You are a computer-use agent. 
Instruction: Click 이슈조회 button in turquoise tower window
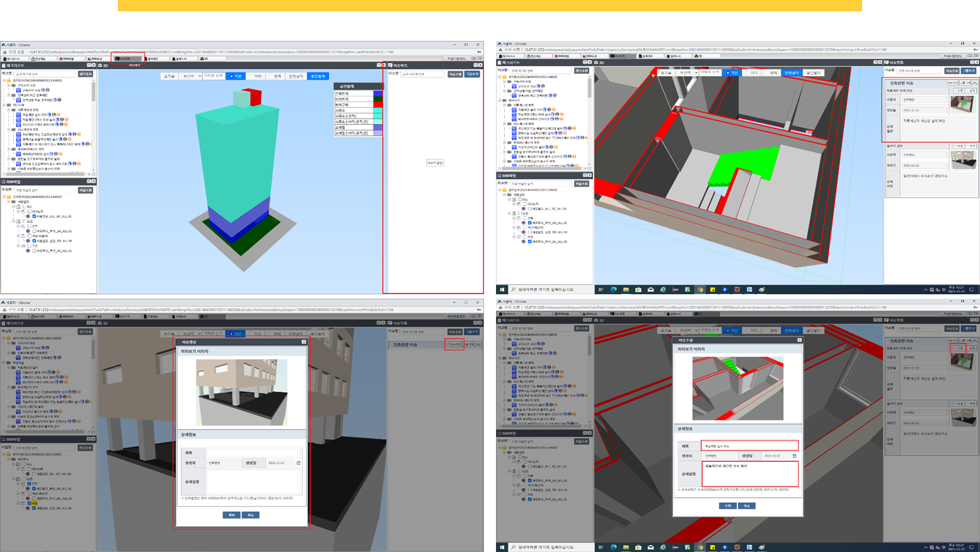click(456, 74)
